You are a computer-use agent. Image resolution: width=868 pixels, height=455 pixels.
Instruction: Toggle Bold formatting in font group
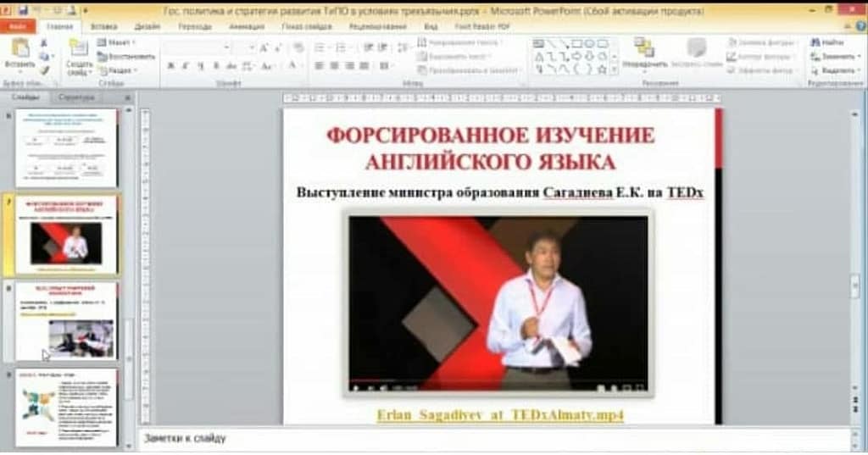point(170,66)
